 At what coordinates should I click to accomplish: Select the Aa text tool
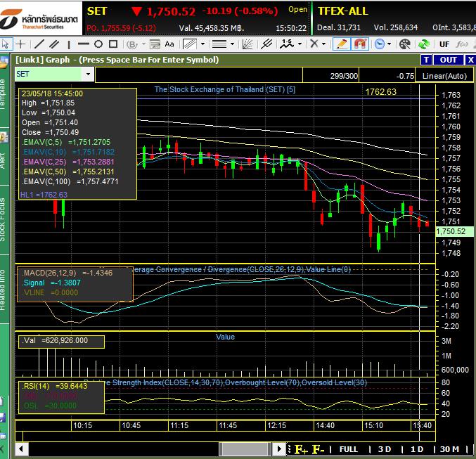[x=169, y=44]
